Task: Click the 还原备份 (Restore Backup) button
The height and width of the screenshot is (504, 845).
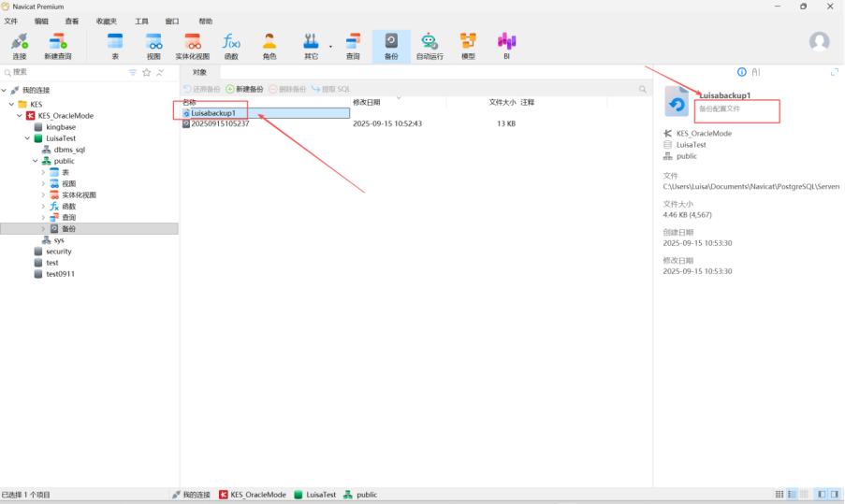Action: [202, 89]
